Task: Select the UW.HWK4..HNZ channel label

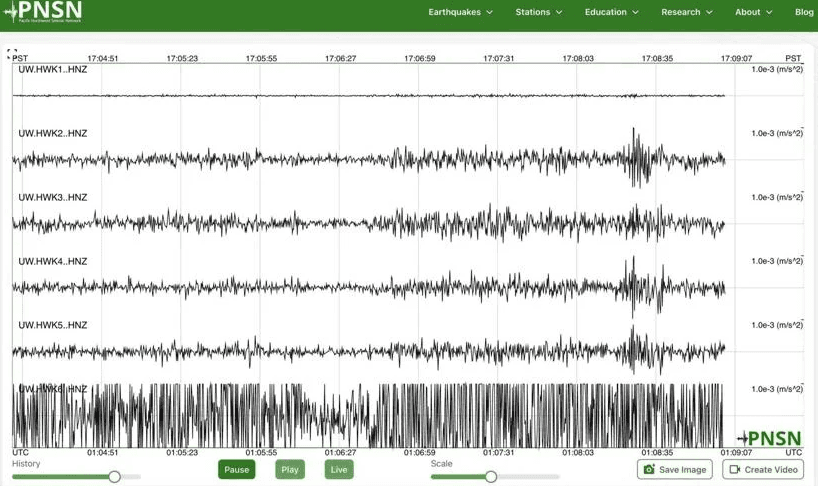Action: click(x=53, y=261)
